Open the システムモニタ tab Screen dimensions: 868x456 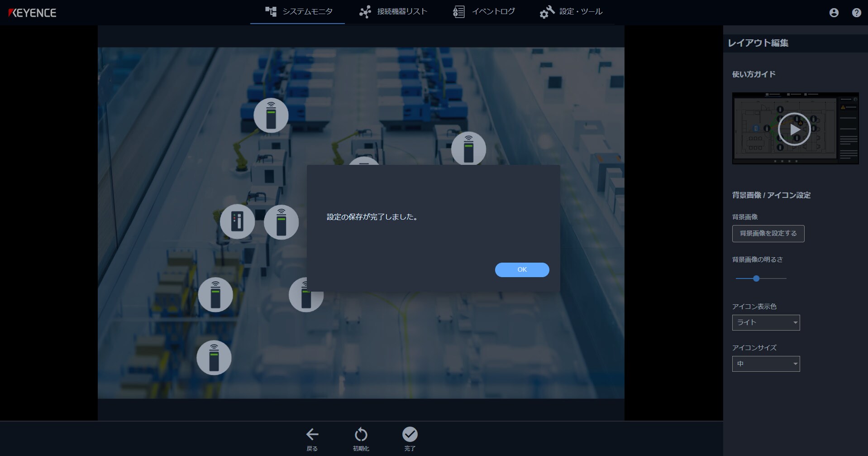click(298, 12)
